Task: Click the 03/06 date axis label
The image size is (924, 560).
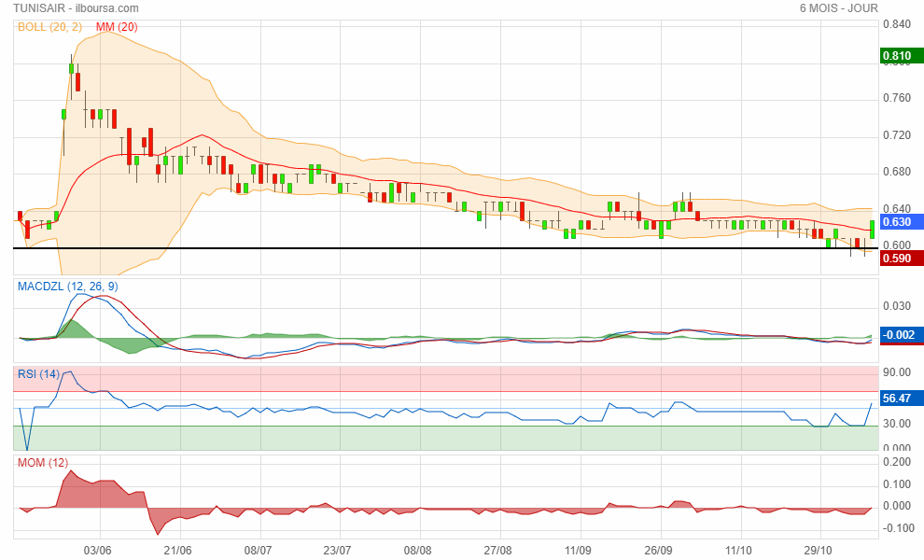Action: [x=97, y=551]
